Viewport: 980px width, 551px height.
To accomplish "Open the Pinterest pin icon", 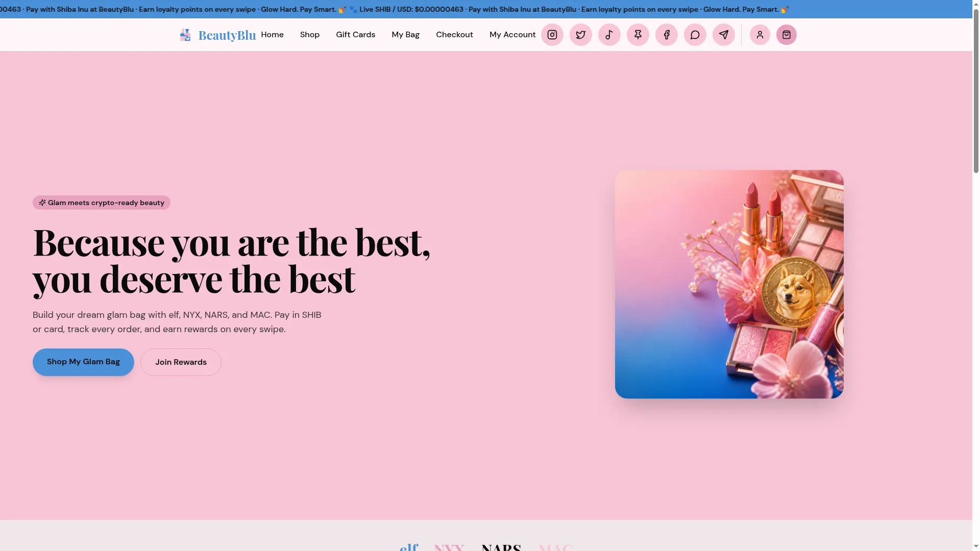I will click(x=638, y=35).
